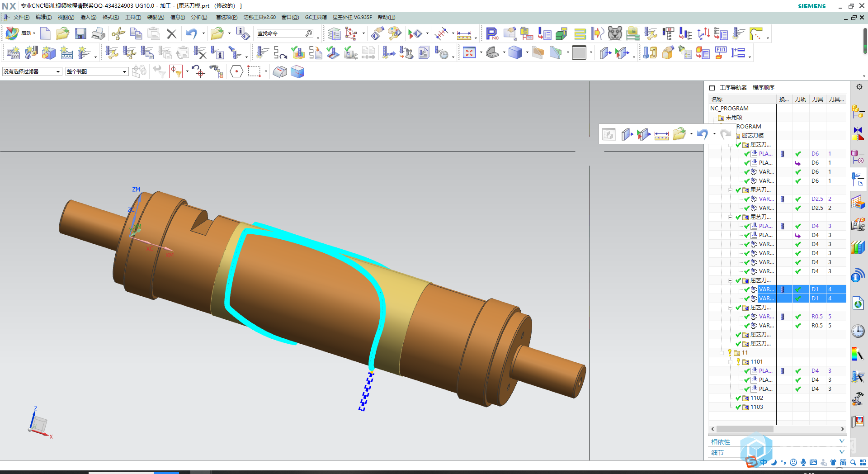
Task: Open the 编辑(E) menu
Action: [44, 17]
